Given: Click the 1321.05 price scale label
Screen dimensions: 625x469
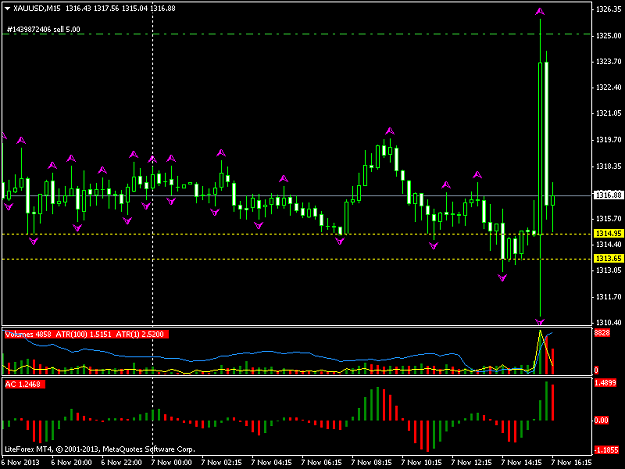Looking at the screenshot, I should click(x=608, y=114).
